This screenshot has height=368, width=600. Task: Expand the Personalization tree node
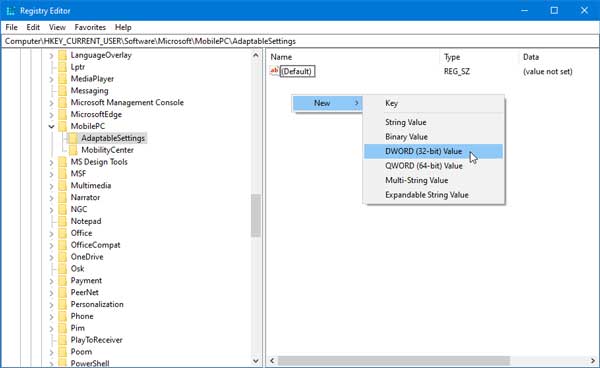coord(51,305)
